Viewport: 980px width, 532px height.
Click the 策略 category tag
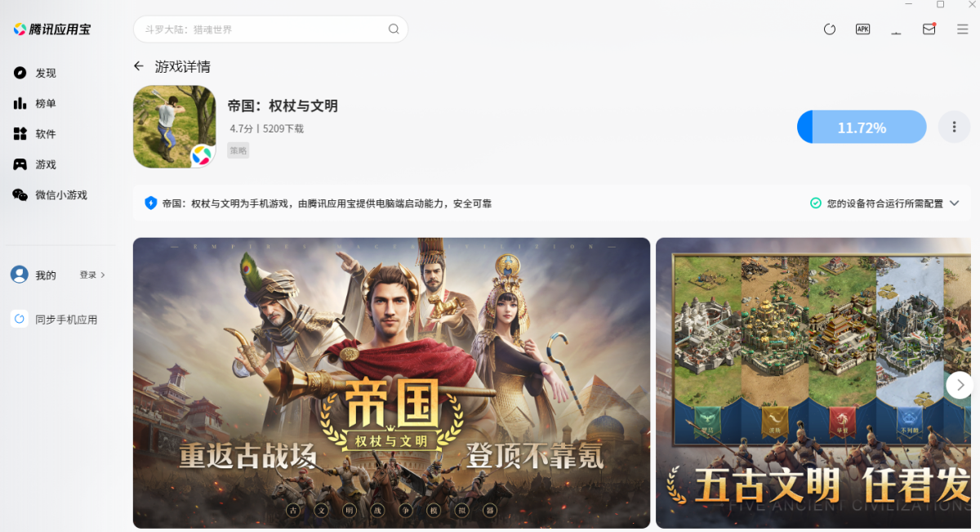click(x=238, y=150)
